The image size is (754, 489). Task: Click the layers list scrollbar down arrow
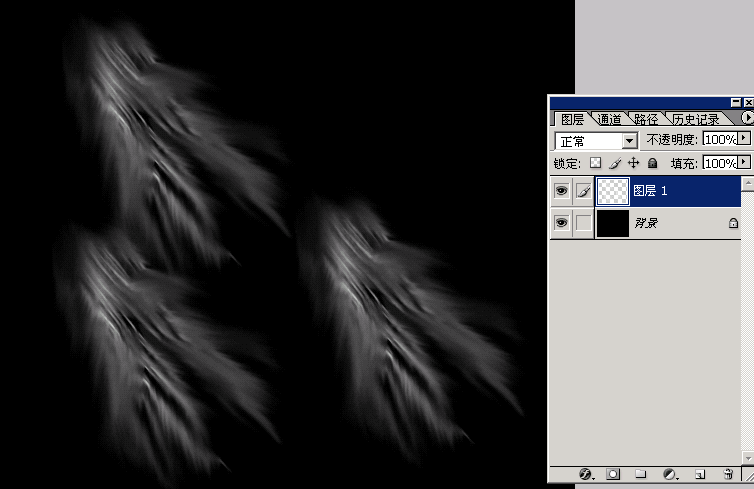tap(747, 457)
